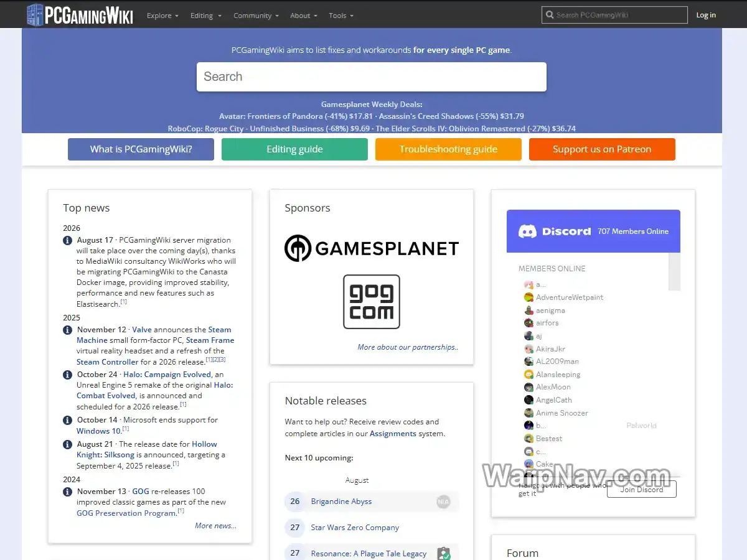Click the PCGamingWiki logo
Image resolution: width=747 pixels, height=560 pixels.
click(80, 15)
